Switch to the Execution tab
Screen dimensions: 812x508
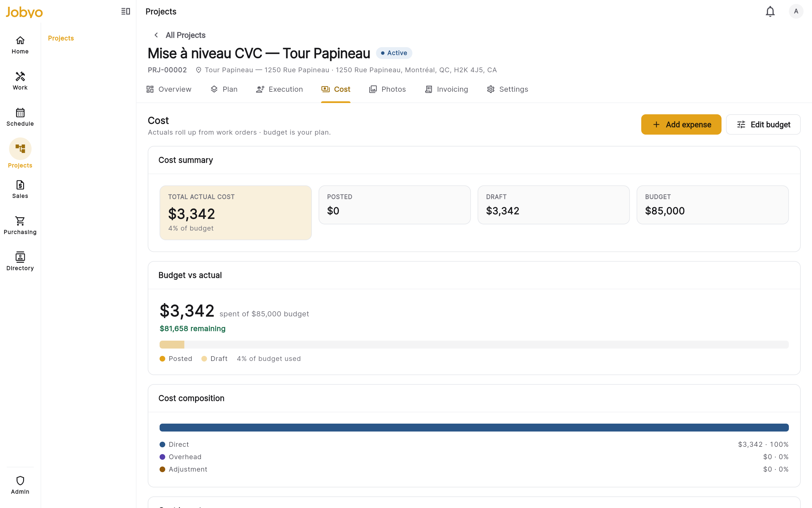click(x=279, y=89)
